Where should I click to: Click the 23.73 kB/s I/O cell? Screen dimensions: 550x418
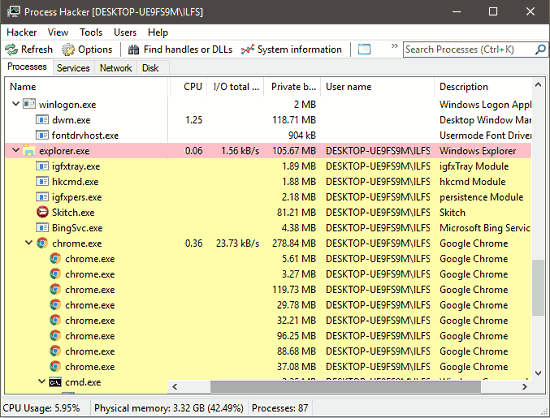237,243
